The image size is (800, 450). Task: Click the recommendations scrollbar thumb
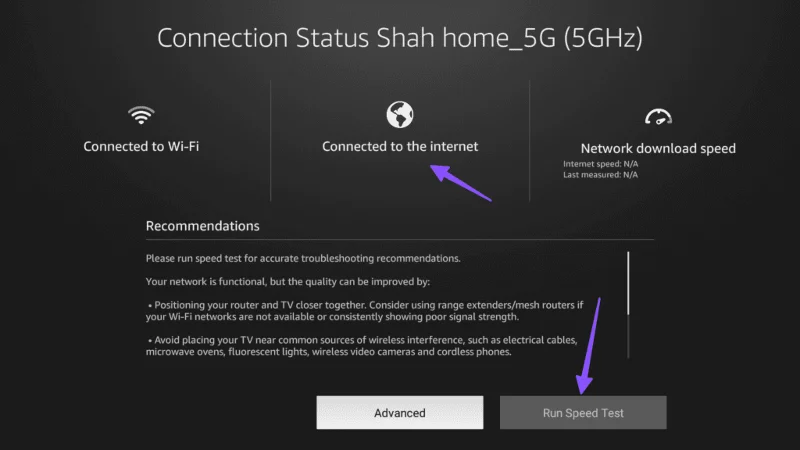[x=628, y=283]
